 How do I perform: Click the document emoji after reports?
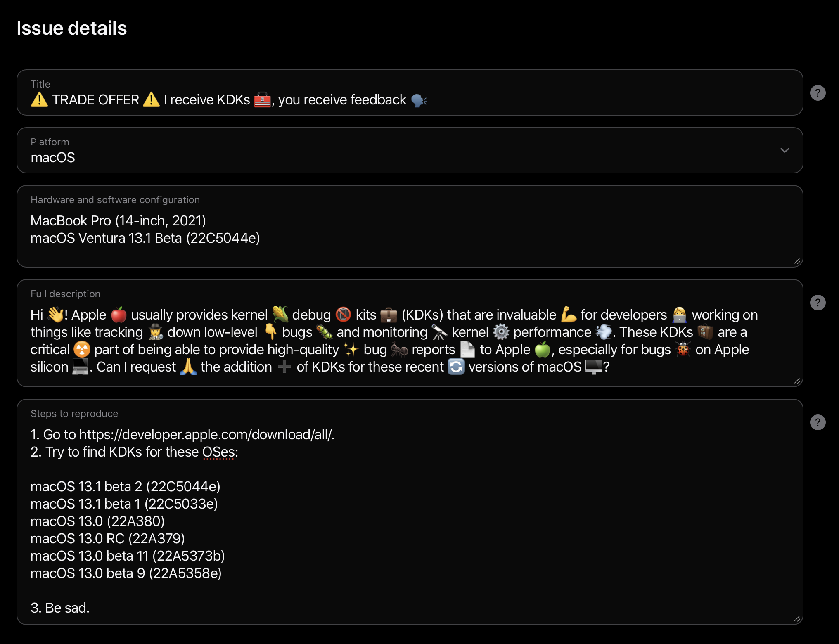click(x=467, y=349)
